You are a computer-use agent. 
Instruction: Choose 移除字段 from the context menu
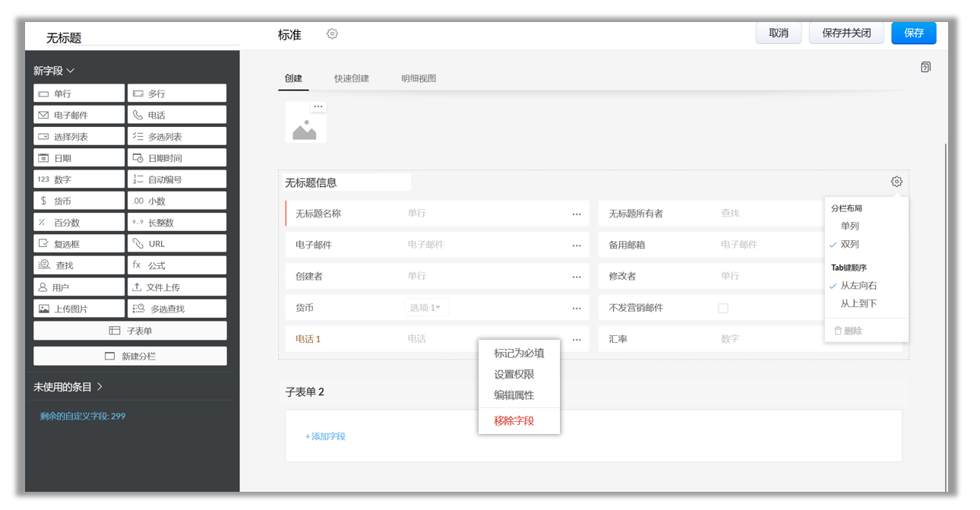click(x=514, y=420)
